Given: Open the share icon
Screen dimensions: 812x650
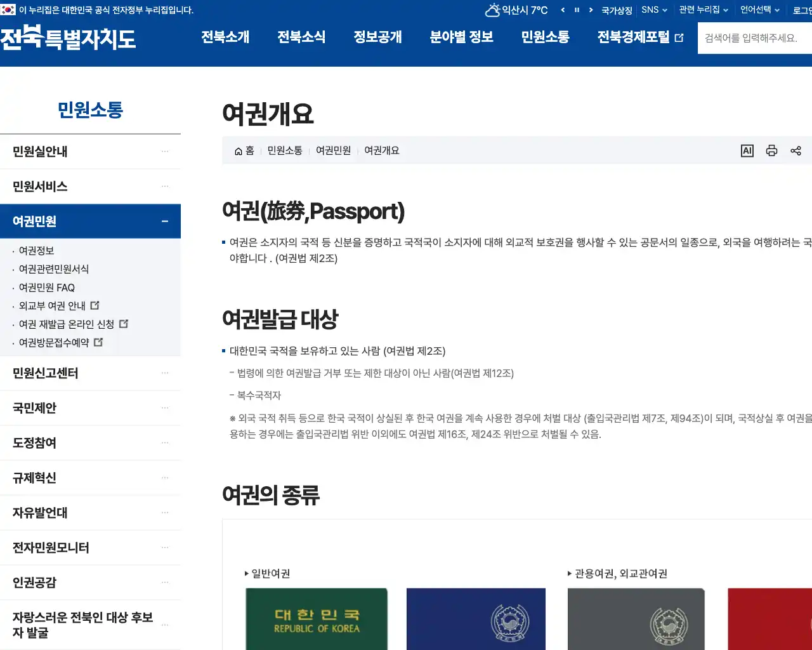Looking at the screenshot, I should click(796, 150).
